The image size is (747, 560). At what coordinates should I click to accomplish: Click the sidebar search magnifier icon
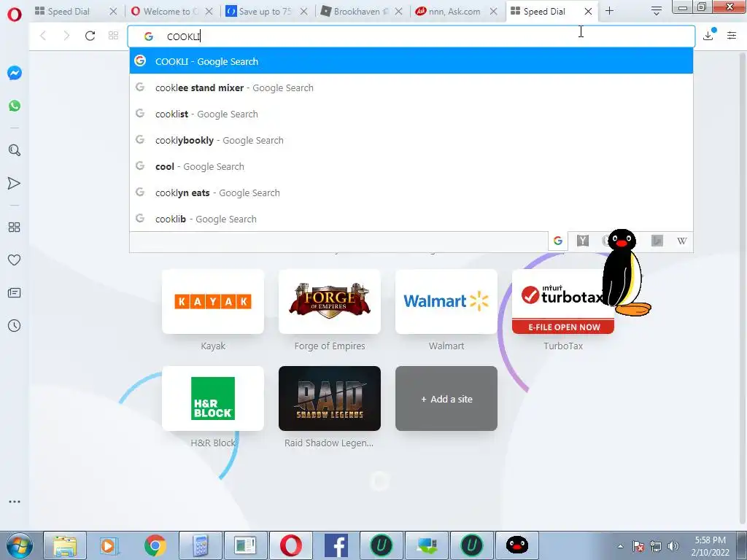[15, 150]
